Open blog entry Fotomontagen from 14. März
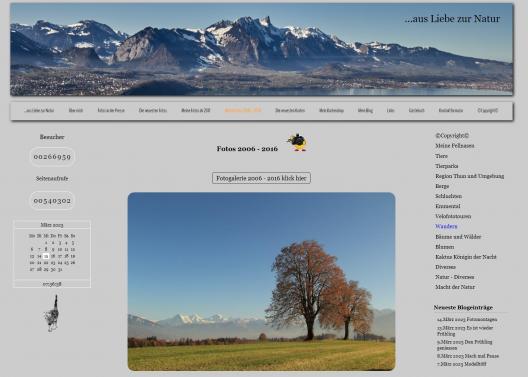The image size is (528, 377). click(467, 319)
